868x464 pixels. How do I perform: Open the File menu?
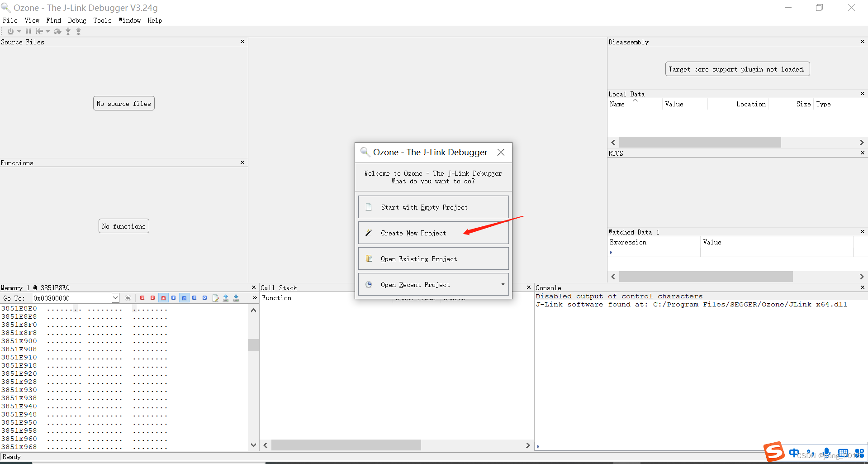(x=10, y=20)
